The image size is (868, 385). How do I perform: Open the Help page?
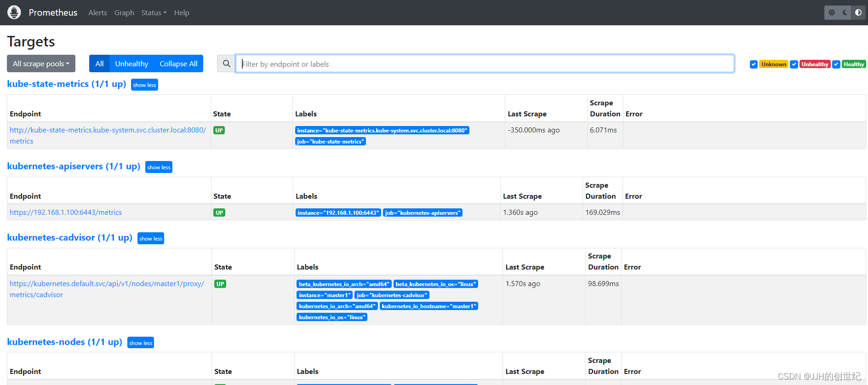coord(182,12)
